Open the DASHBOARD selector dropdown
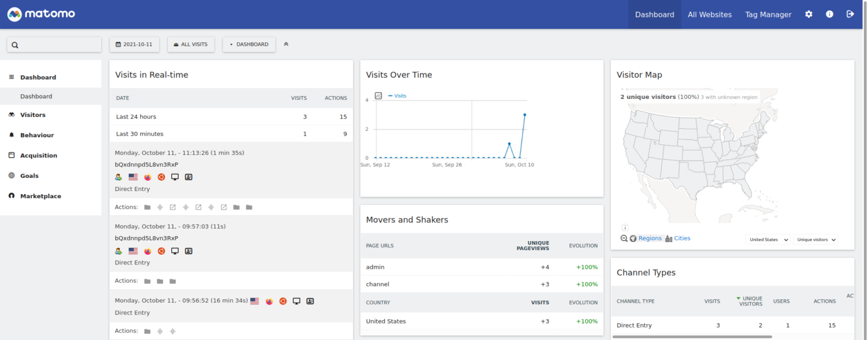868x340 pixels. 249,44
